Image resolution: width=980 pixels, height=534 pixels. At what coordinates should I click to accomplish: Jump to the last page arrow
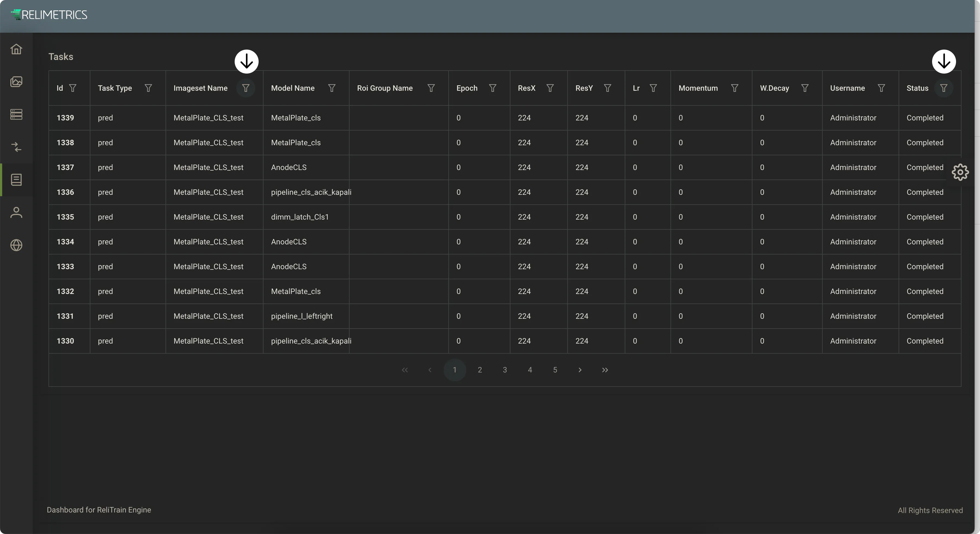pyautogui.click(x=605, y=370)
